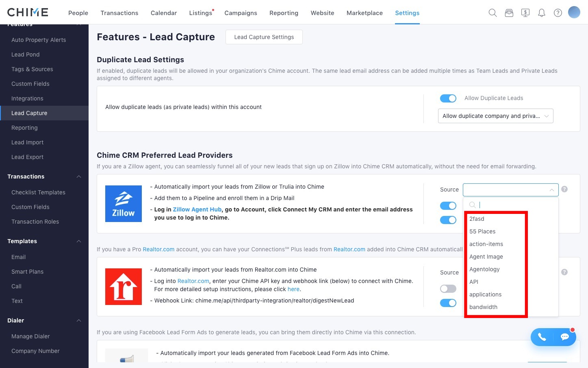Click the phone icon in floating widget
Screen dimensions: 588x368
coord(542,337)
